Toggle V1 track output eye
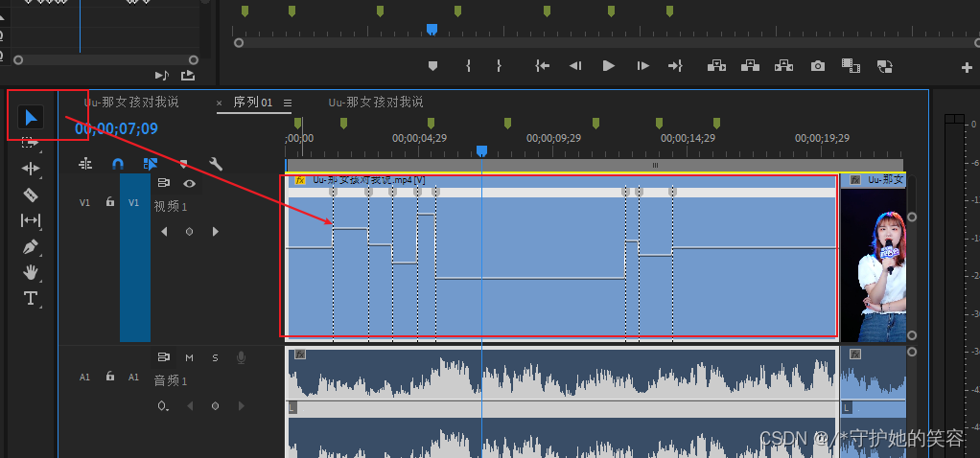This screenshot has height=458, width=980. 189,183
